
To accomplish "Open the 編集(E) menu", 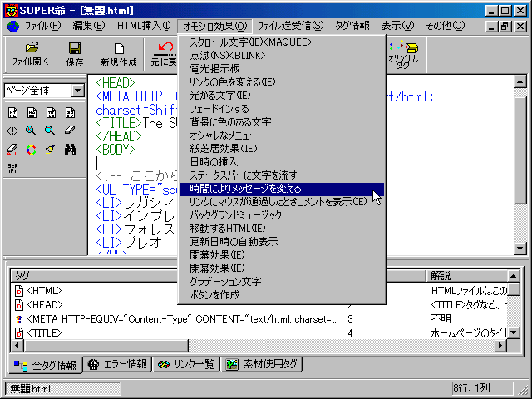I will (89, 26).
